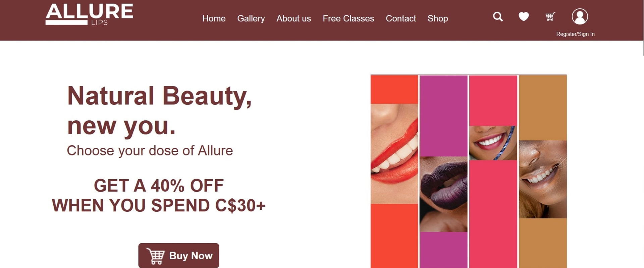Click the Register/Sign In link
Screen dimensions: 644x268
[575, 34]
